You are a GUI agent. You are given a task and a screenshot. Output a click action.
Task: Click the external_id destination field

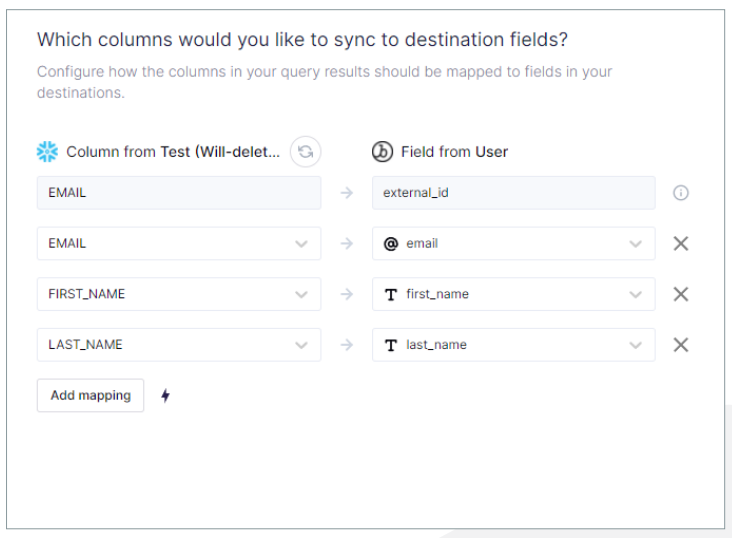(x=514, y=193)
